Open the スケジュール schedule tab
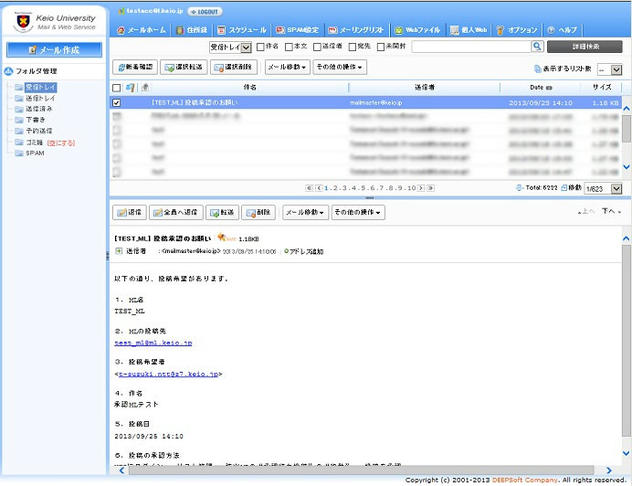The width and height of the screenshot is (632, 486). [x=243, y=31]
